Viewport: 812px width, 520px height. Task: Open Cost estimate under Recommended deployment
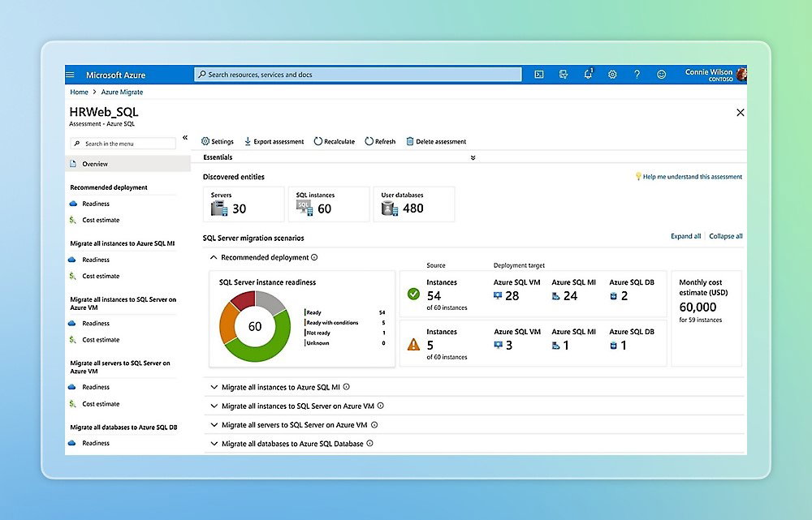coord(101,220)
